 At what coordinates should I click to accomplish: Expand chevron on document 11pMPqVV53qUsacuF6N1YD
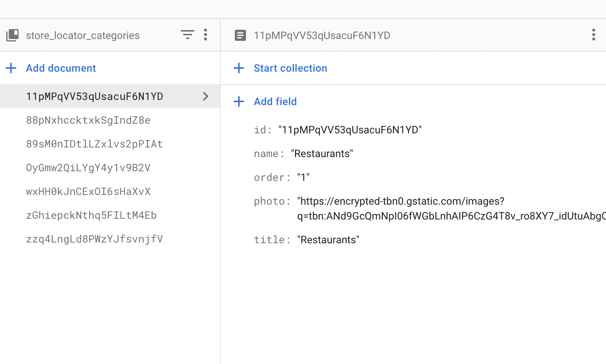click(x=205, y=96)
